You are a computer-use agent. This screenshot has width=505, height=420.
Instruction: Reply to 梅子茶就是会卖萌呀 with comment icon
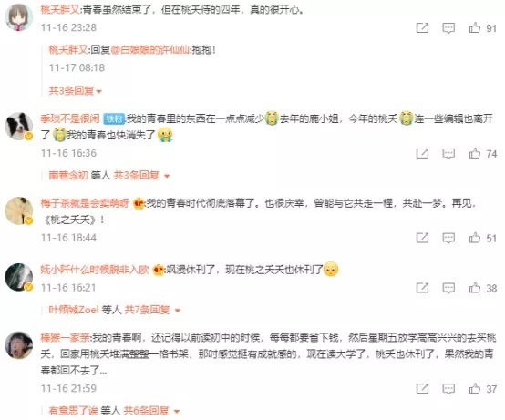[x=448, y=238]
